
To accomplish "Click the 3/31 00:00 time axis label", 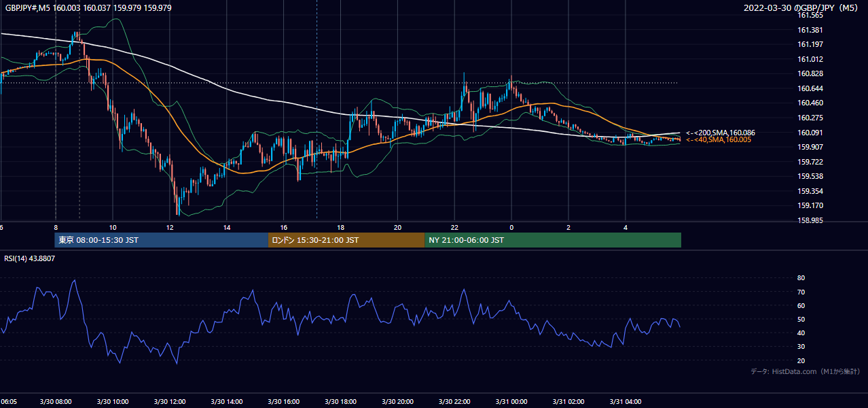I will (512, 401).
